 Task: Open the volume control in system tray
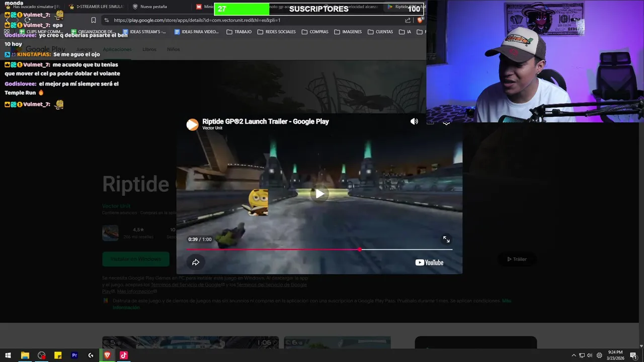pos(590,355)
